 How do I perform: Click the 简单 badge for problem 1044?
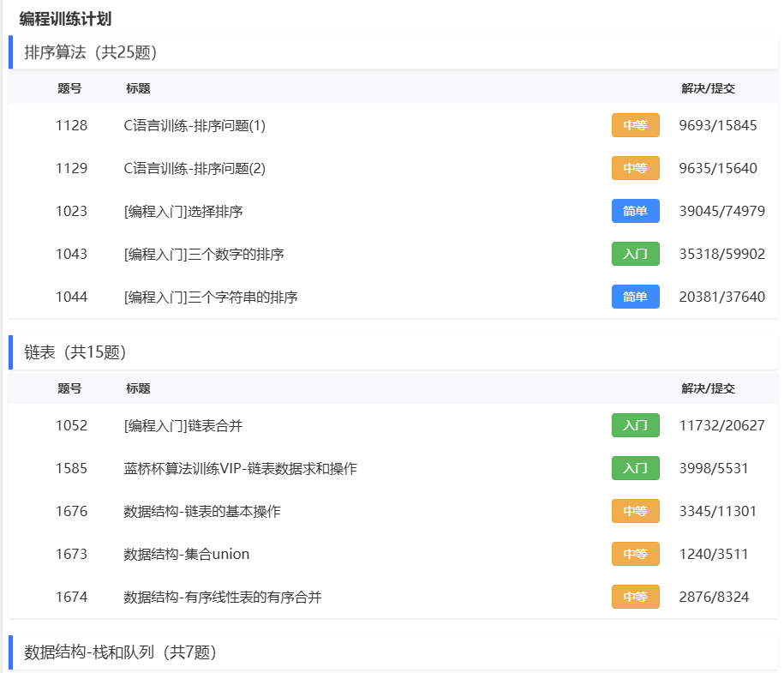(x=636, y=297)
